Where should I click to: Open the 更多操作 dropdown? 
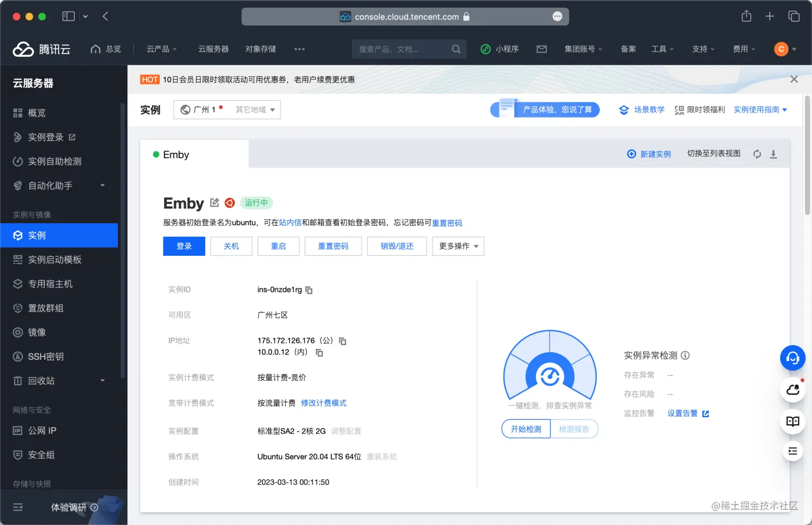pos(458,246)
